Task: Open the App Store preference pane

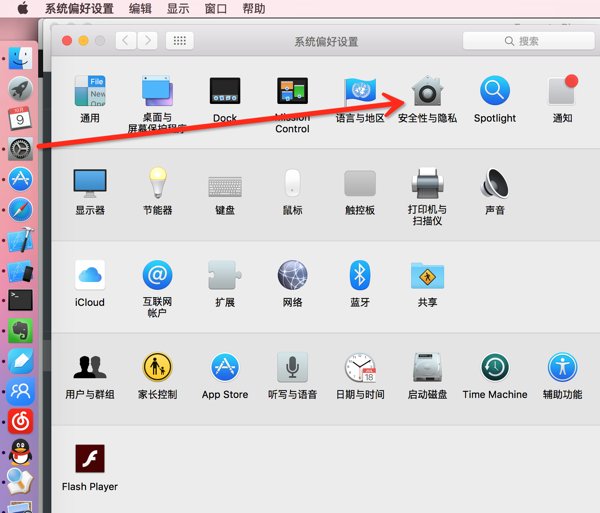Action: point(225,367)
